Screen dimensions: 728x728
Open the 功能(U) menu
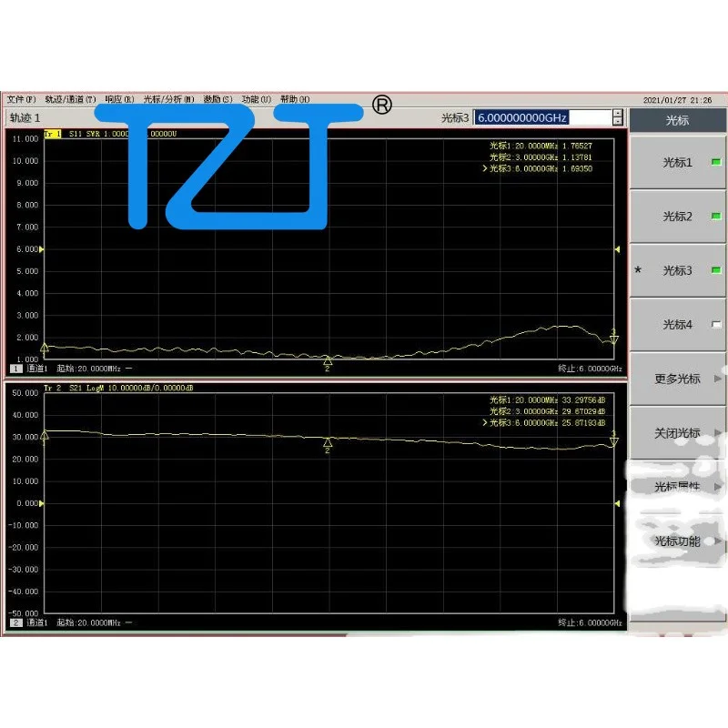click(257, 99)
